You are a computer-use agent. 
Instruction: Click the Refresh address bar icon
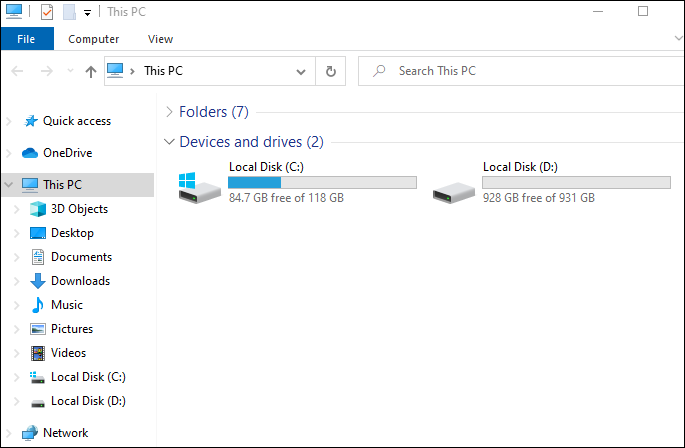point(331,71)
